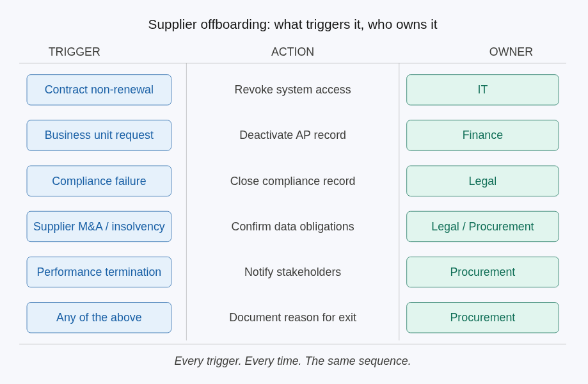588x384 pixels.
Task: Select the Business unit request trigger
Action: (x=99, y=135)
